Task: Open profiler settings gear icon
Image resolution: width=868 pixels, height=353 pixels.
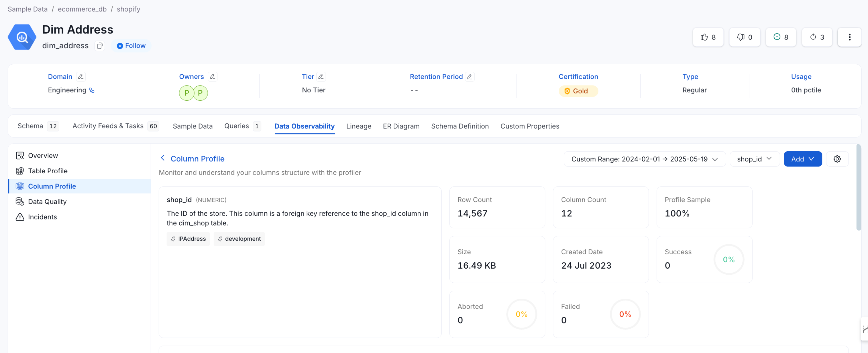Action: pyautogui.click(x=837, y=159)
